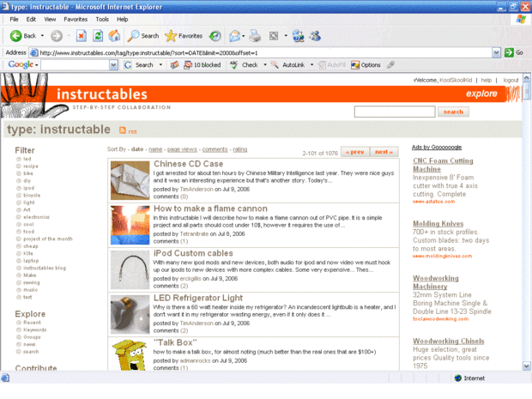Click the Print icon
The image size is (532, 399).
click(255, 36)
